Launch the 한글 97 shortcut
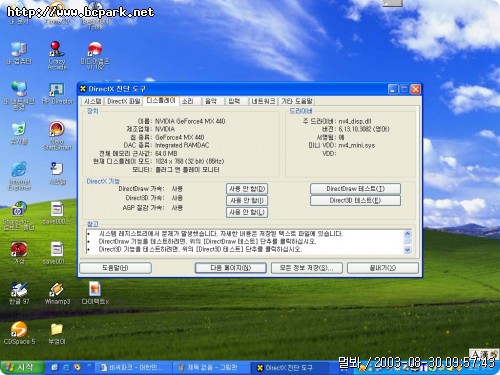The image size is (500, 375). pyautogui.click(x=19, y=293)
